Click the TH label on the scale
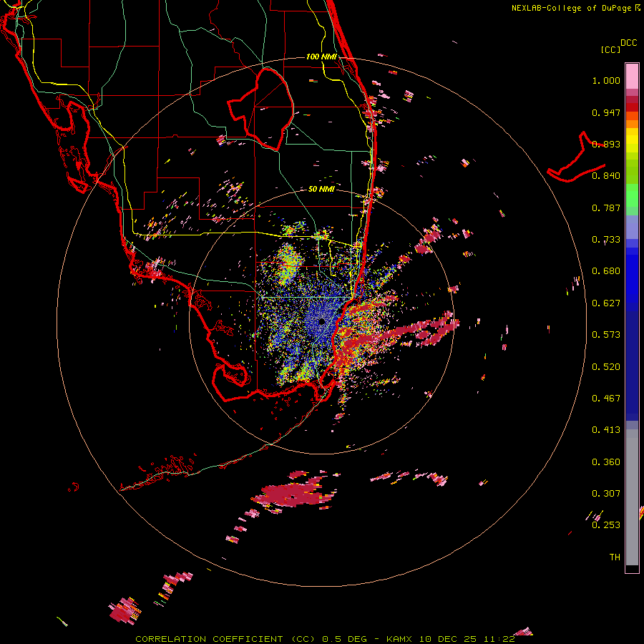 click(x=615, y=557)
